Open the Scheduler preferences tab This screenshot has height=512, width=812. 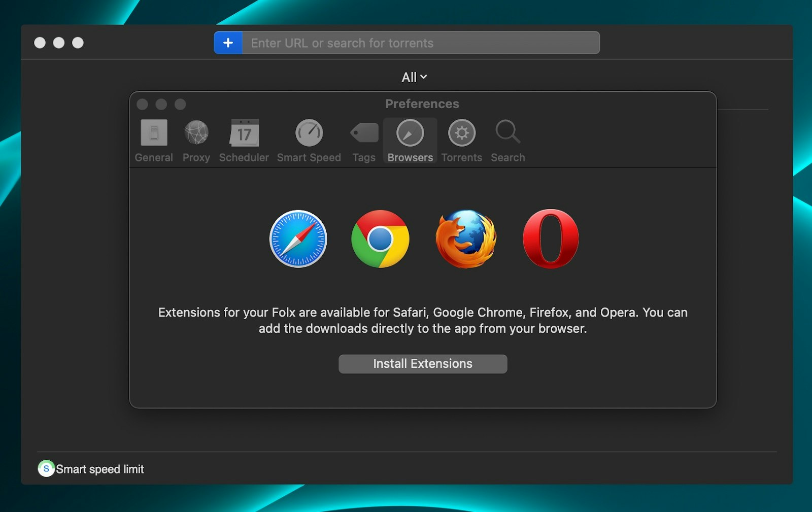point(244,141)
